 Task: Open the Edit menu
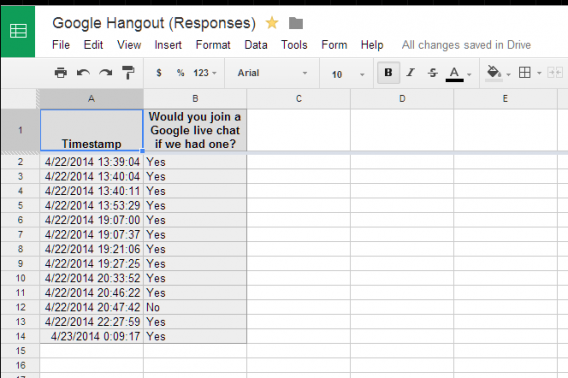click(x=93, y=45)
